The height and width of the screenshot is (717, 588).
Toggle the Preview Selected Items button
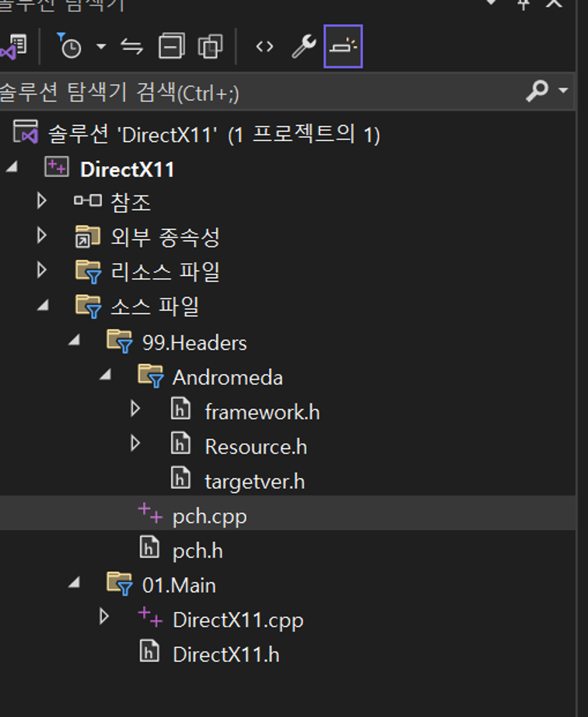pos(343,46)
